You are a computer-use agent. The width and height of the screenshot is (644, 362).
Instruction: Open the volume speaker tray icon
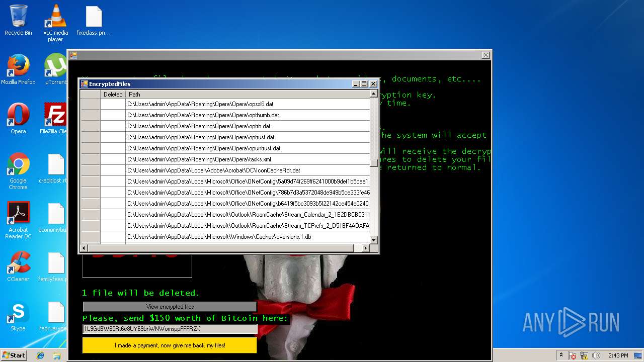click(x=595, y=355)
